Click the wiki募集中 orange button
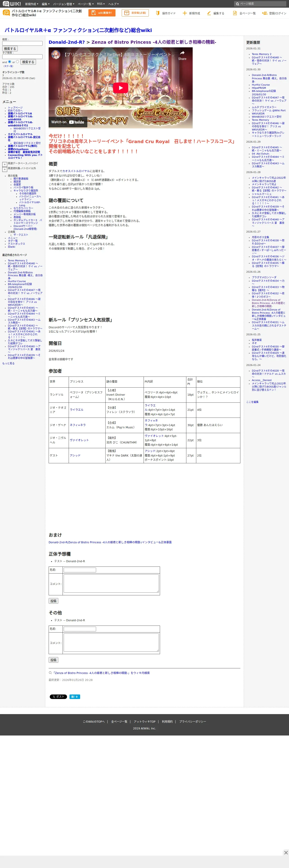Screen dimensions: 289x868 coord(102,13)
